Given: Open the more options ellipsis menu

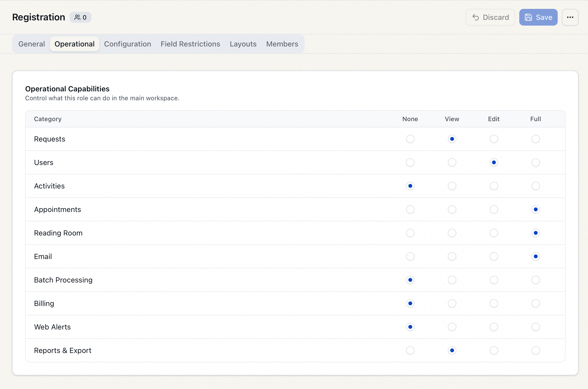Looking at the screenshot, I should [570, 17].
